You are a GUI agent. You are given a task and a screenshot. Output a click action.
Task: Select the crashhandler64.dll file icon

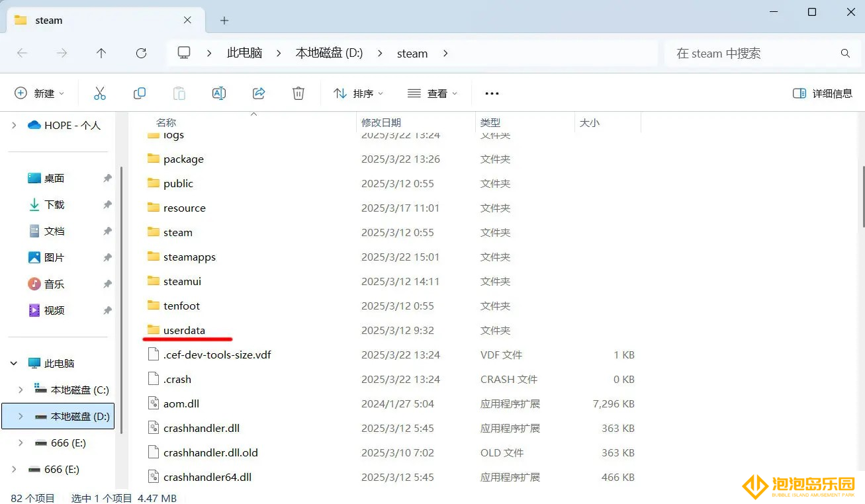click(x=153, y=477)
